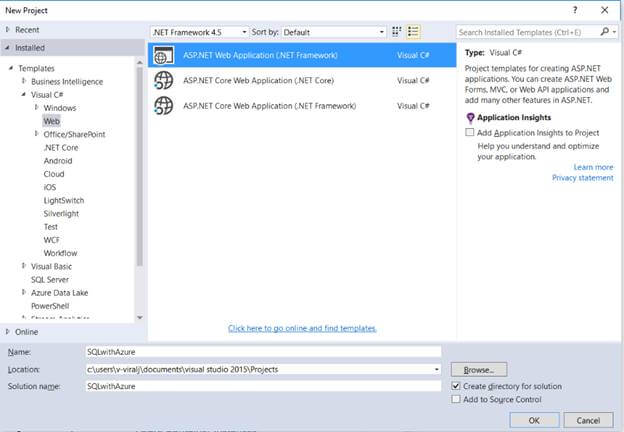Expand the Windows node
Screen dimensions: 624x432
pyautogui.click(x=37, y=107)
